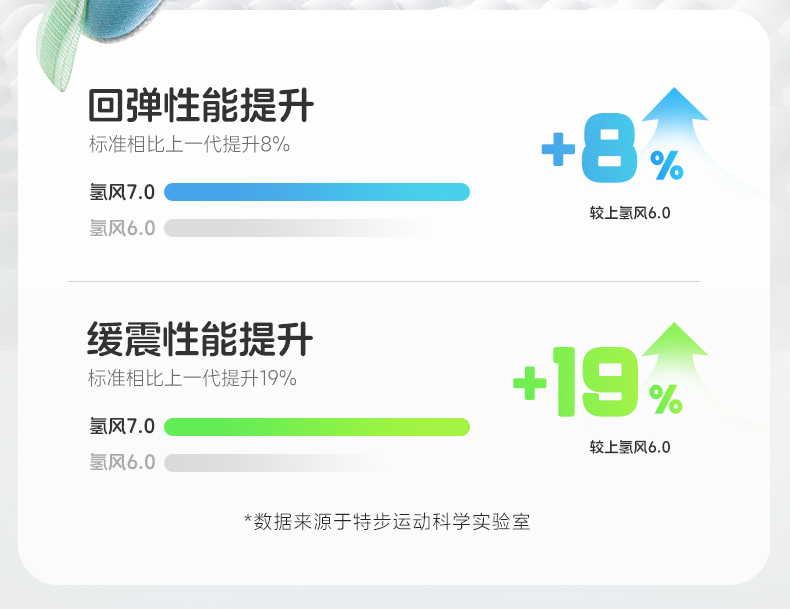The image size is (790, 609).
Task: Click the green 氢风7.0 progress bar
Action: pos(317,427)
